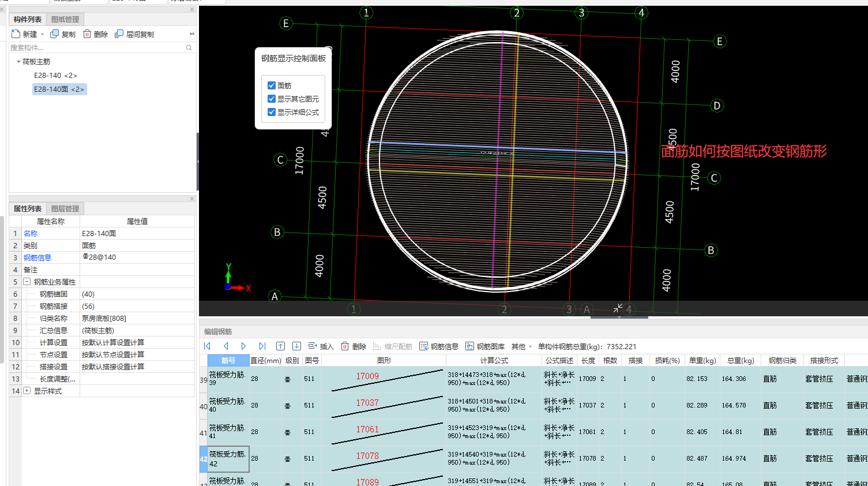Toggle the 面筋 checkbox
Viewport: 868px width, 486px height.
coord(272,85)
